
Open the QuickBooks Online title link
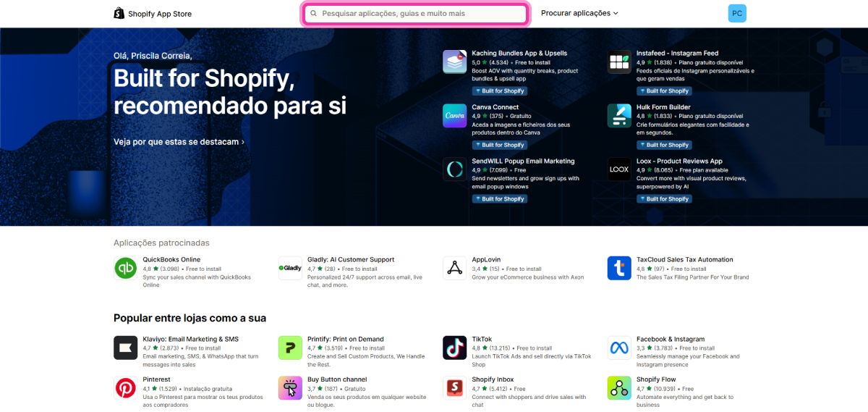171,259
